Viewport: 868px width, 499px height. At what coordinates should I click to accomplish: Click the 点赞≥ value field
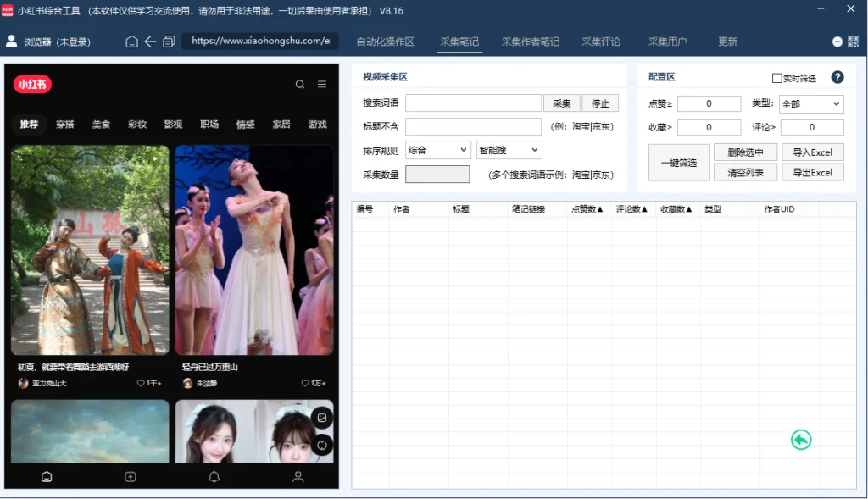[709, 103]
